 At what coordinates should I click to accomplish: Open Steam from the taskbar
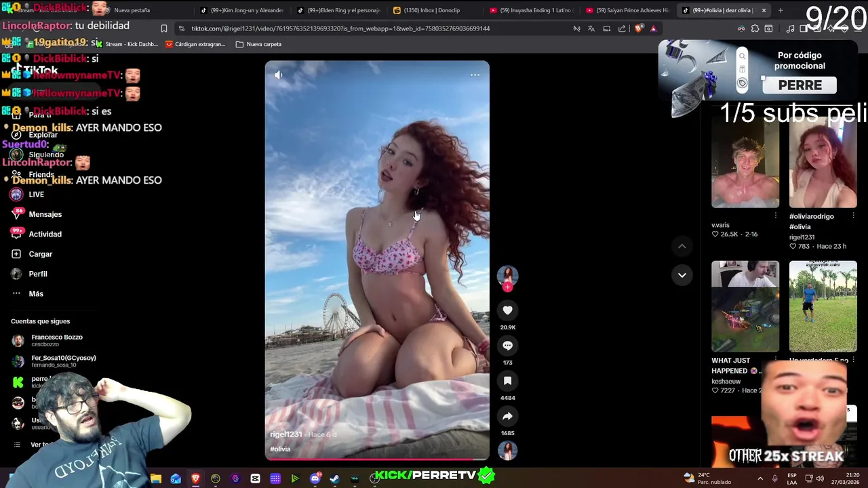[334, 479]
